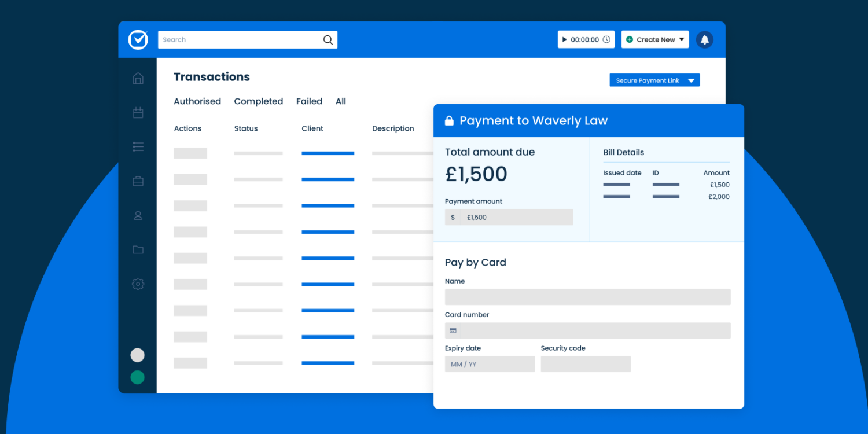
Task: Open the Home icon in the sidebar
Action: (x=138, y=78)
